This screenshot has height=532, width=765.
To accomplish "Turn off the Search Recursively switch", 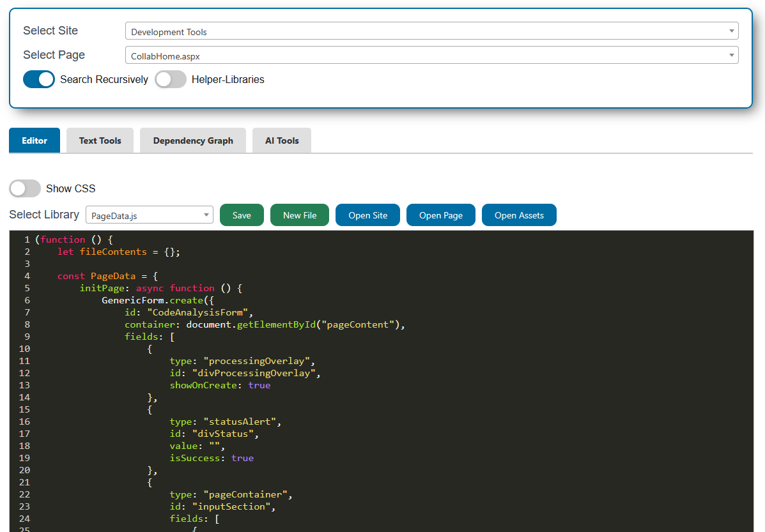I will (39, 79).
